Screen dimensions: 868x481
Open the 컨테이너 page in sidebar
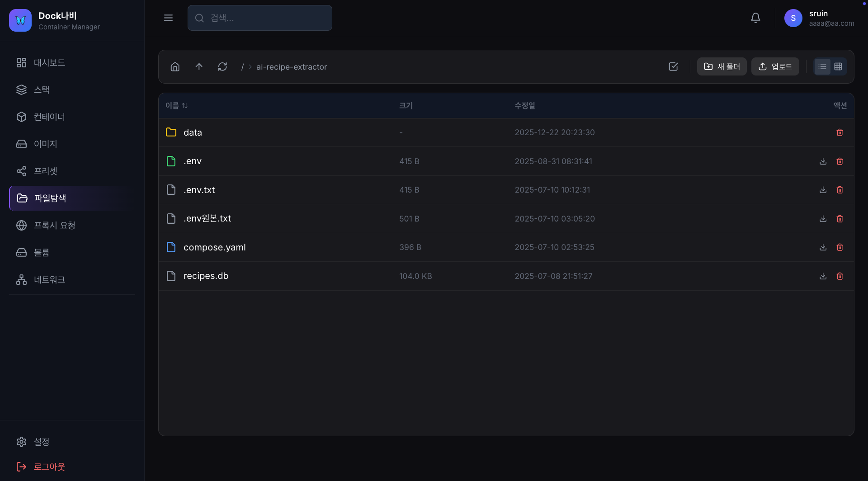pos(49,117)
